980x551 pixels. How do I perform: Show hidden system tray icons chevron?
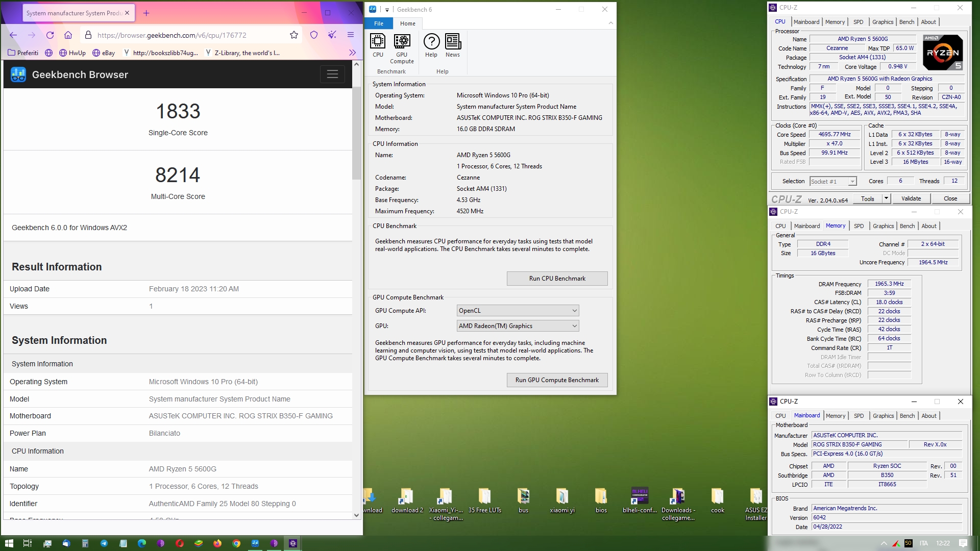884,543
